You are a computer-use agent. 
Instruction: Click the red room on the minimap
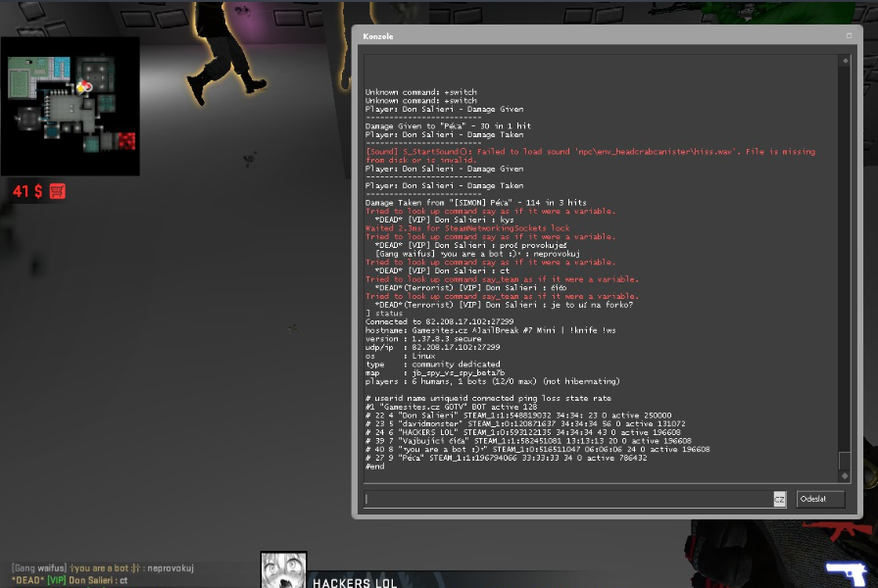[x=126, y=141]
